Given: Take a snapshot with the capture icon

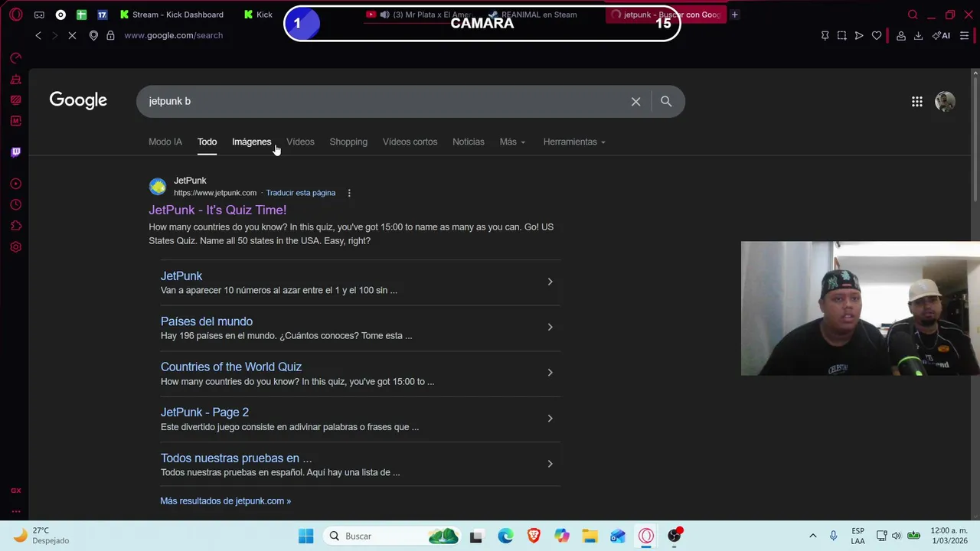Looking at the screenshot, I should 841,35.
